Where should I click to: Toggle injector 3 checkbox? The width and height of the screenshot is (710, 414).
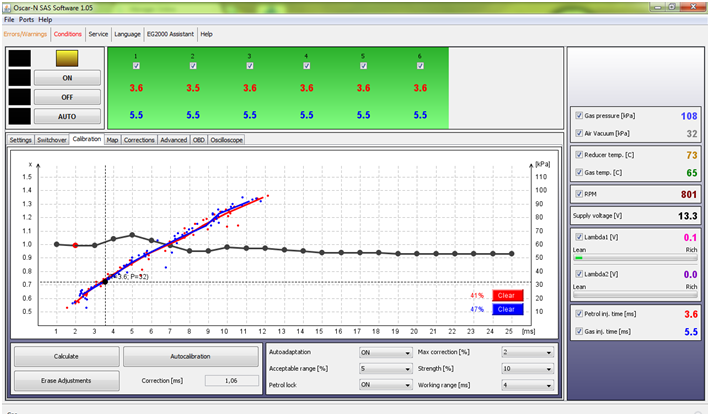pyautogui.click(x=250, y=66)
